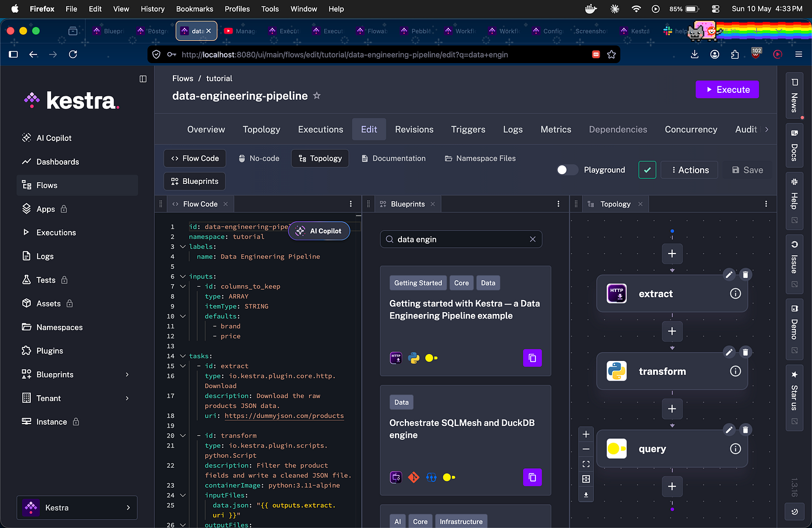Image resolution: width=812 pixels, height=528 pixels.
Task: Switch to the Overview tab
Action: (x=206, y=129)
